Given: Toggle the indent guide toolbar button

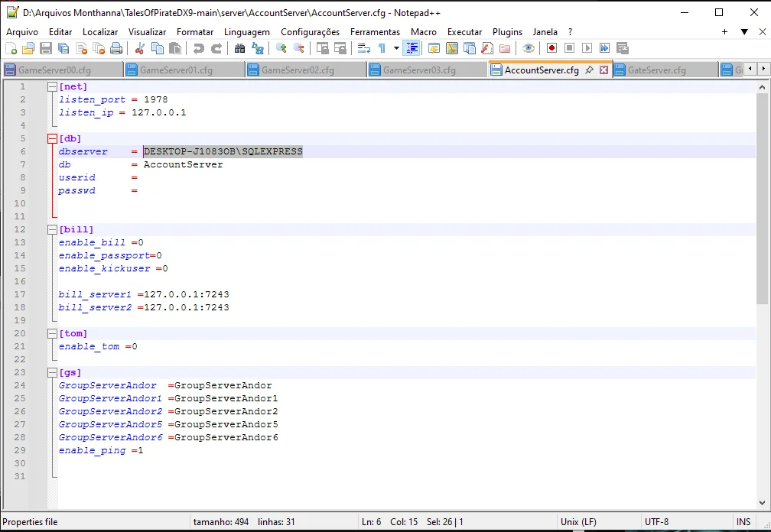Looking at the screenshot, I should pyautogui.click(x=412, y=48).
